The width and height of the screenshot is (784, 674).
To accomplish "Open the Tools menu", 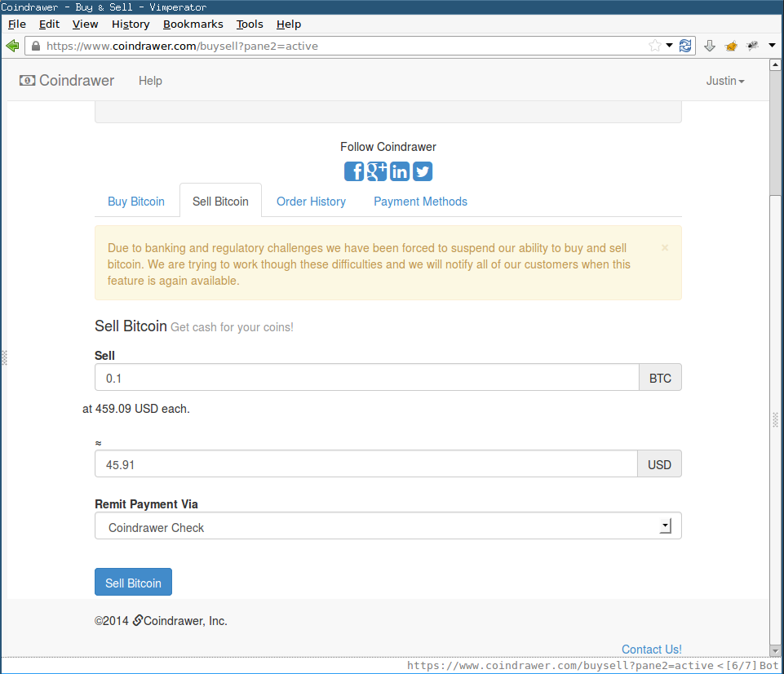I will [x=250, y=24].
